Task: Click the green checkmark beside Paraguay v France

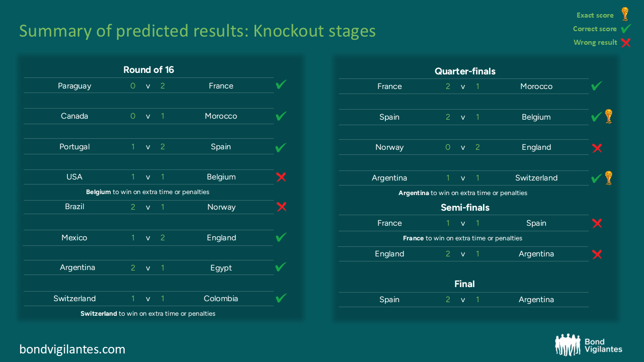Action: [281, 84]
